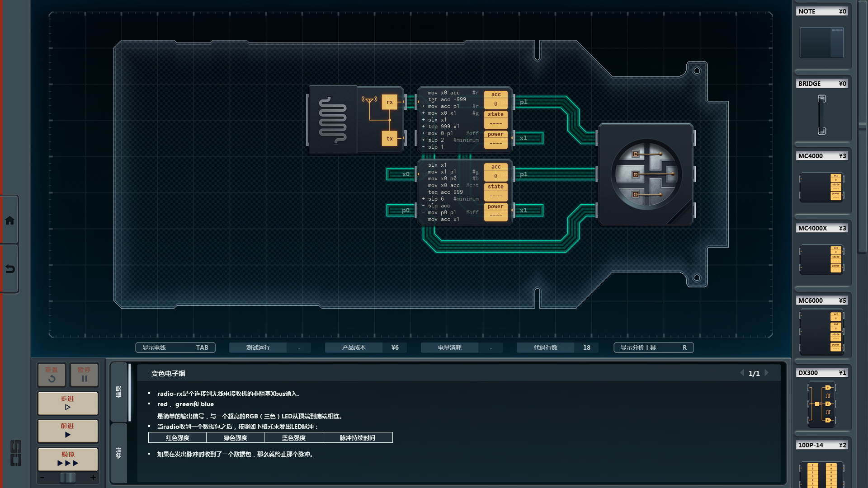This screenshot has width=868, height=488.
Task: Pick the BRIDGE component
Action: [x=821, y=114]
